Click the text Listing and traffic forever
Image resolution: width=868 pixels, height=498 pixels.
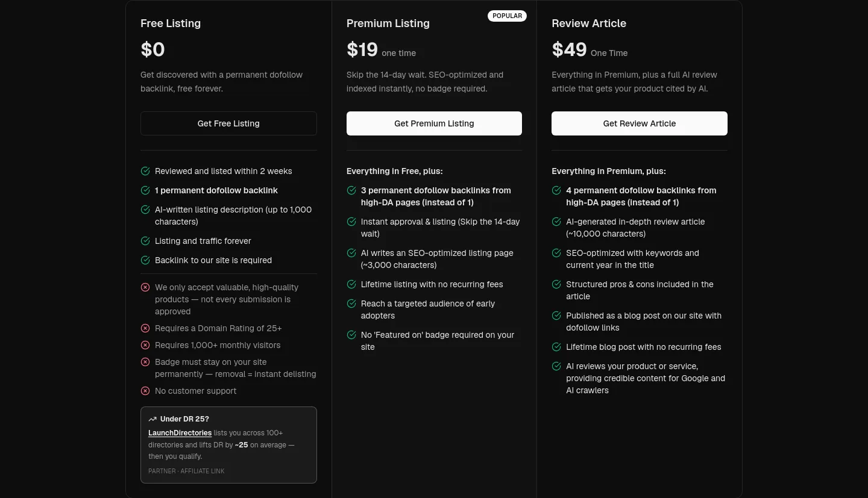(203, 241)
